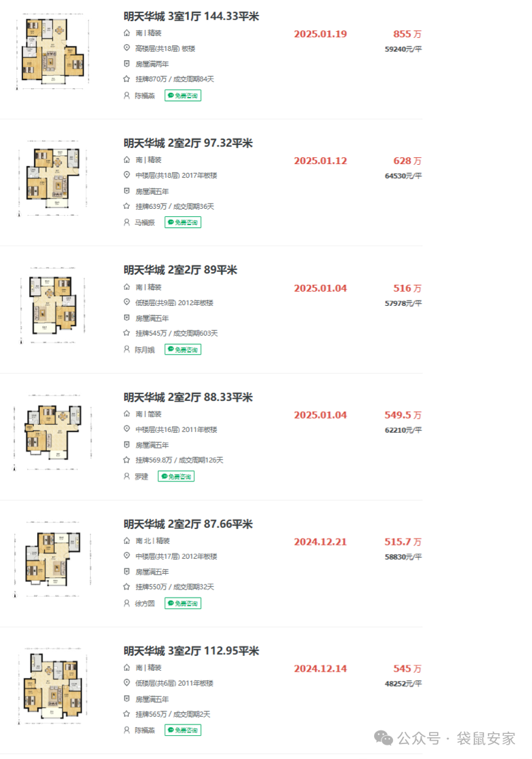The height and width of the screenshot is (759, 532).
Task: Click the WeChat logo beside 公众号 袋鼠安家
Action: tap(384, 737)
